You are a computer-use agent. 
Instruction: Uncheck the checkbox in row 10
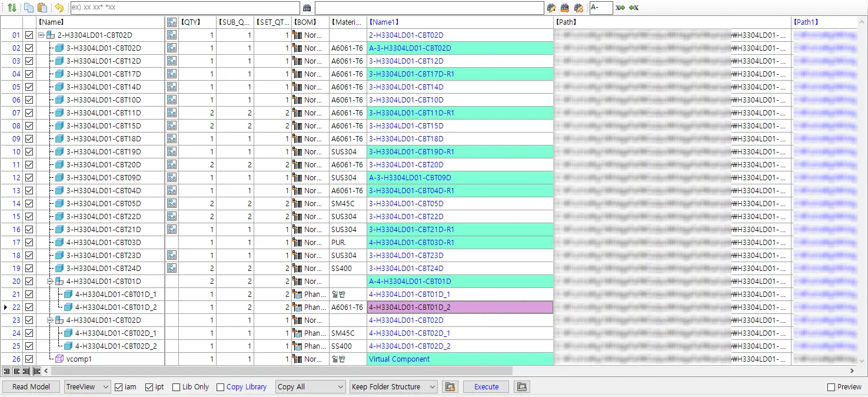29,152
